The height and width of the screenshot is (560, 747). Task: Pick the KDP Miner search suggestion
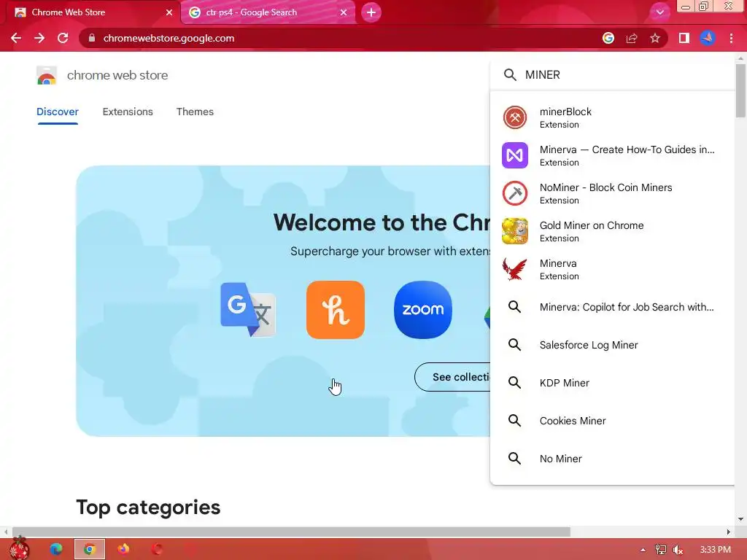pyautogui.click(x=613, y=383)
